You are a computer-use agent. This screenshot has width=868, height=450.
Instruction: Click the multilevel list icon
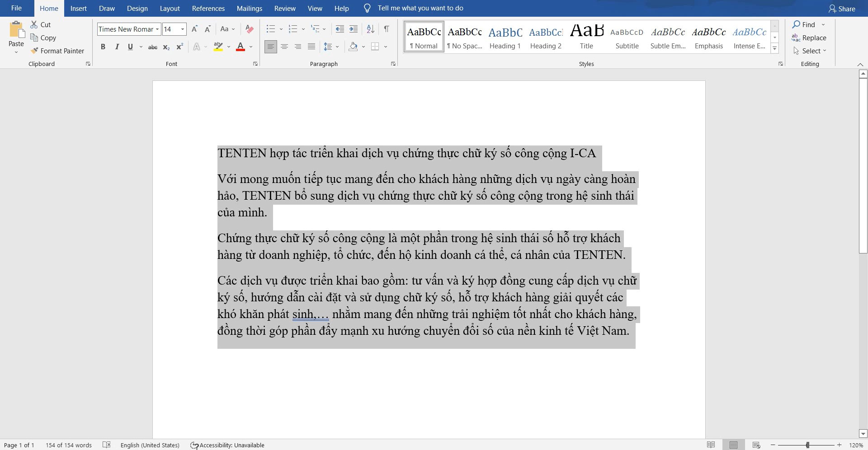click(x=315, y=29)
